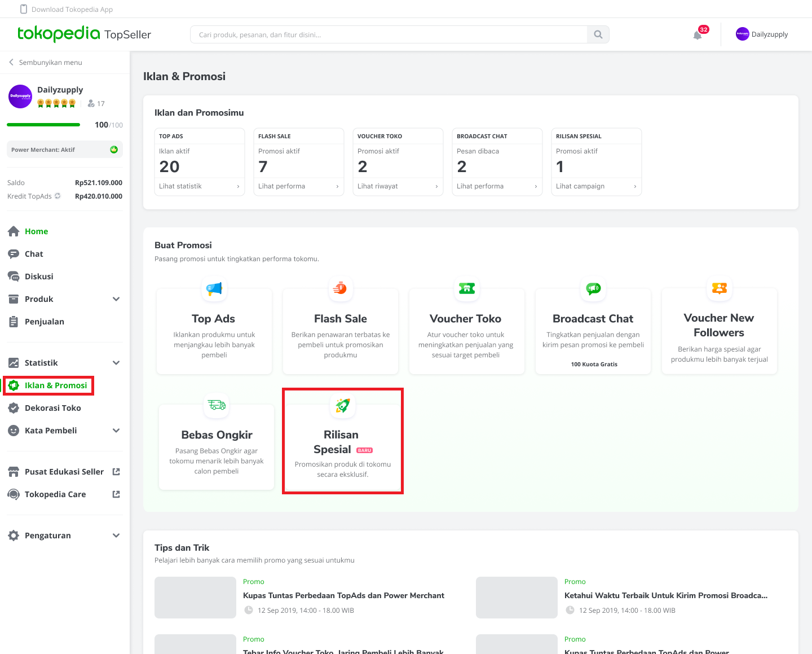Click the search products input field
812x654 pixels.
pos(389,34)
